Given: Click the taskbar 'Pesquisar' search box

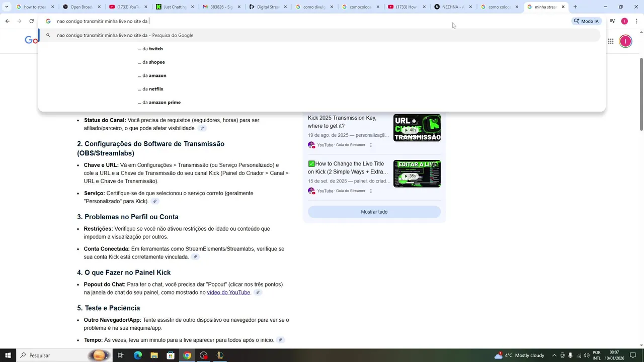Looking at the screenshot, I should [64, 355].
